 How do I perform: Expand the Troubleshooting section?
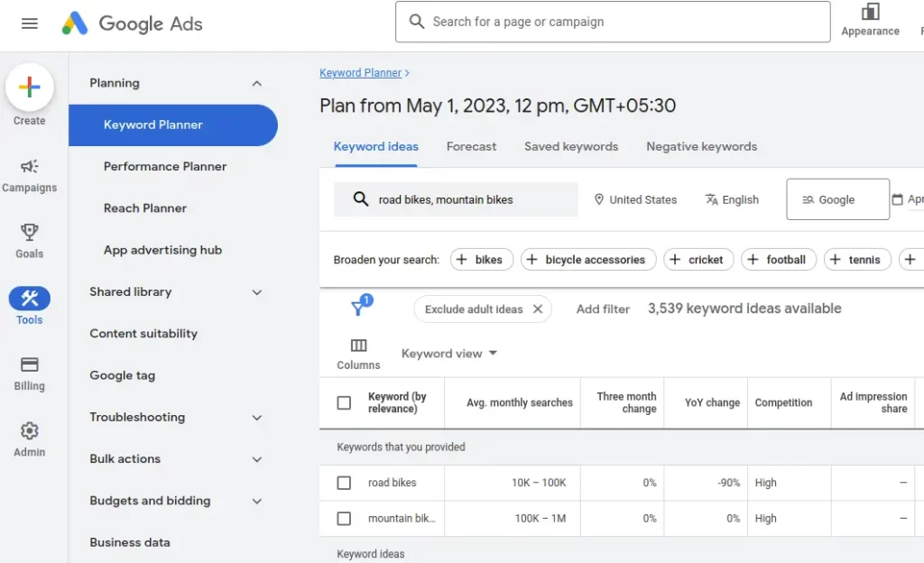(257, 418)
